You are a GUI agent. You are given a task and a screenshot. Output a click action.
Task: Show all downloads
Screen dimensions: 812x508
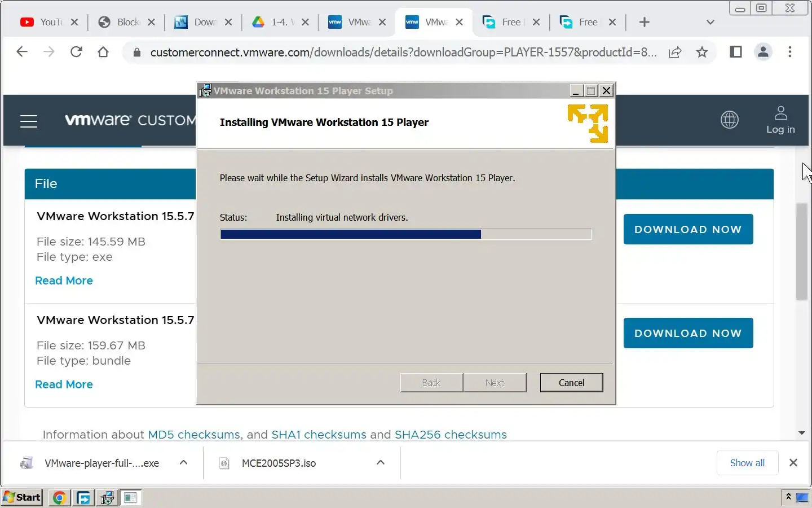pos(747,463)
